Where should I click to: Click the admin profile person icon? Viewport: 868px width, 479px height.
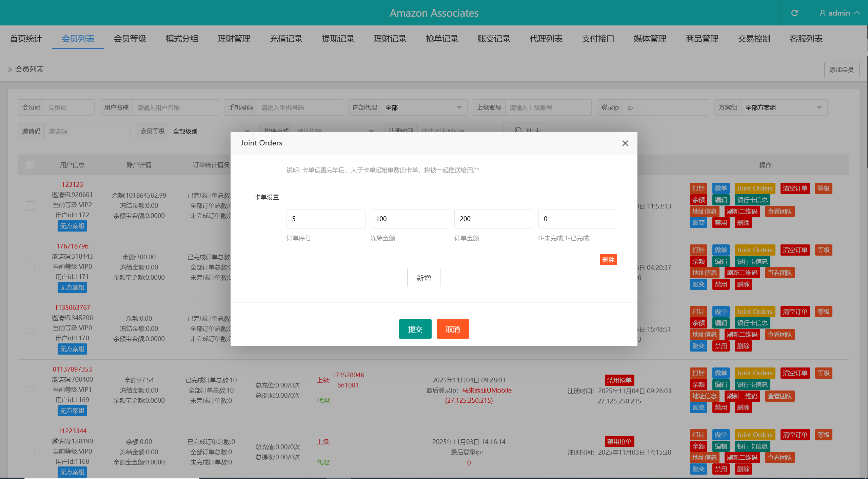pos(822,13)
